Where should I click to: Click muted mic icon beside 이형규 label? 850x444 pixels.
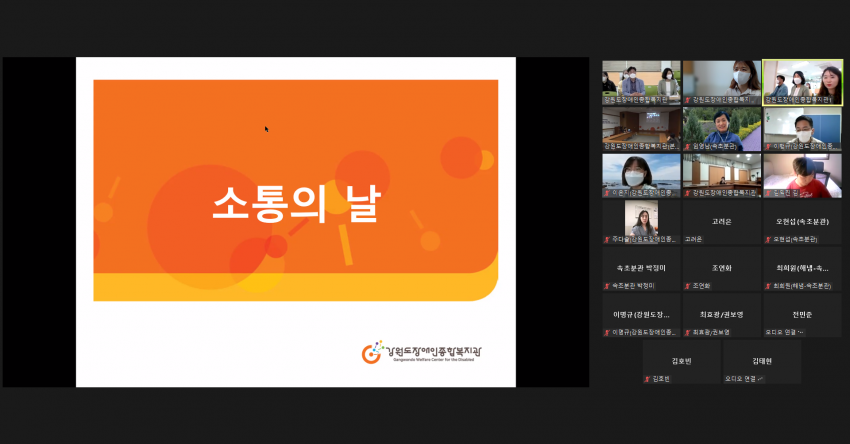click(x=769, y=147)
